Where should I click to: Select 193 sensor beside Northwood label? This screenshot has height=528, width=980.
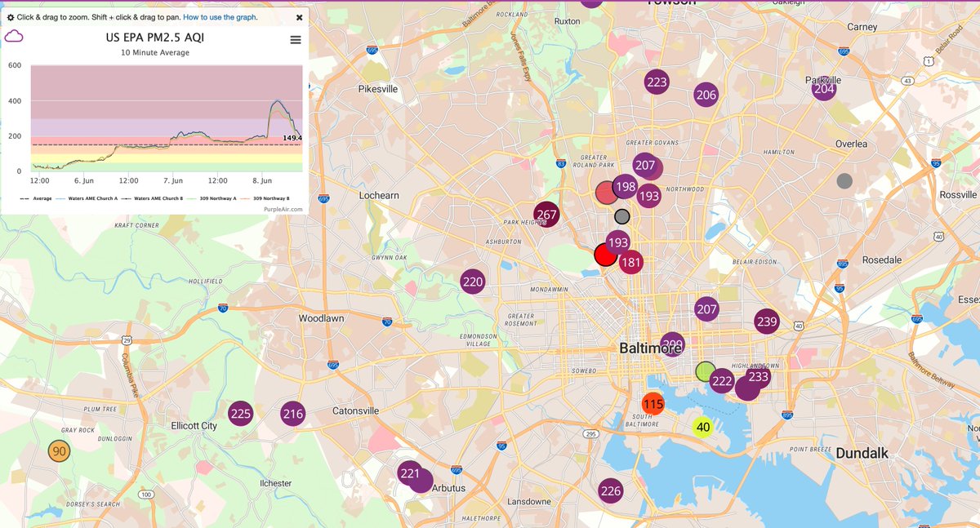(648, 196)
